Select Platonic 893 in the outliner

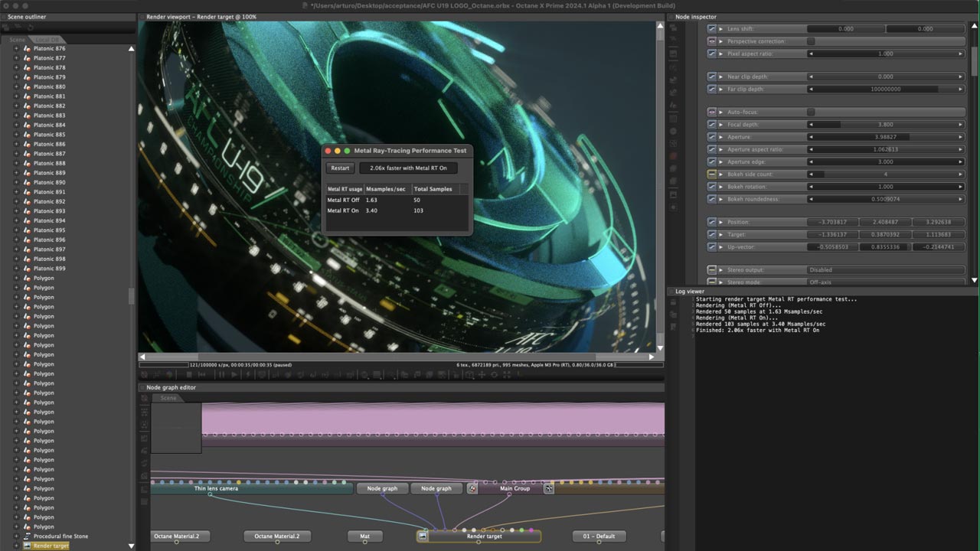click(49, 211)
